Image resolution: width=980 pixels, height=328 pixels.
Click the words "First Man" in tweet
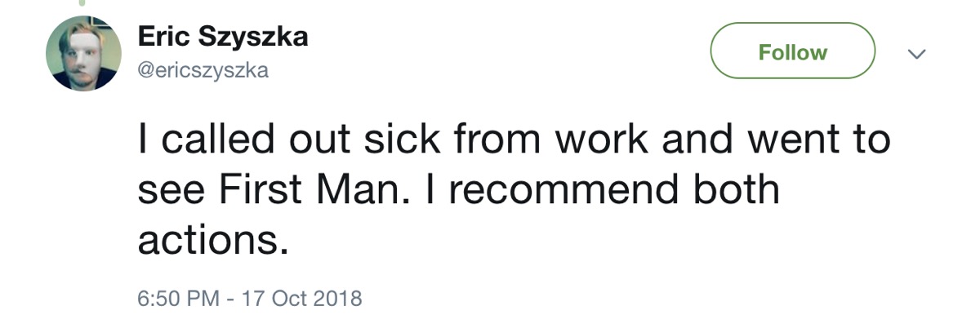tap(309, 189)
